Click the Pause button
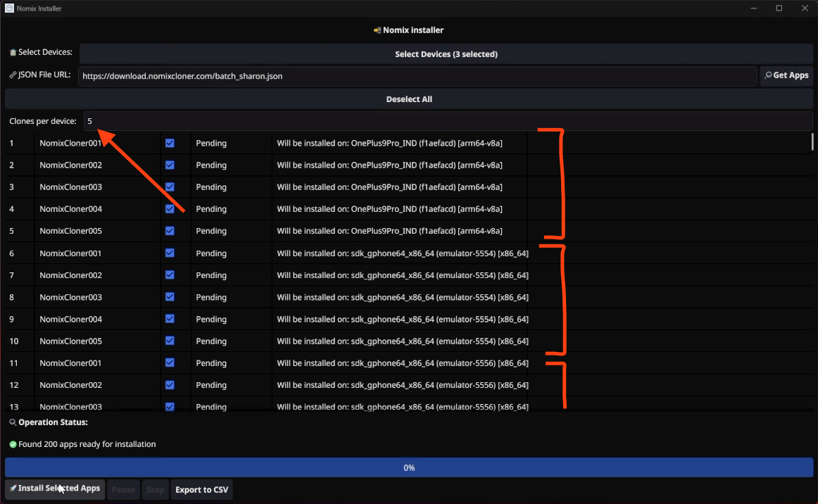Image resolution: width=818 pixels, height=504 pixels. [124, 489]
